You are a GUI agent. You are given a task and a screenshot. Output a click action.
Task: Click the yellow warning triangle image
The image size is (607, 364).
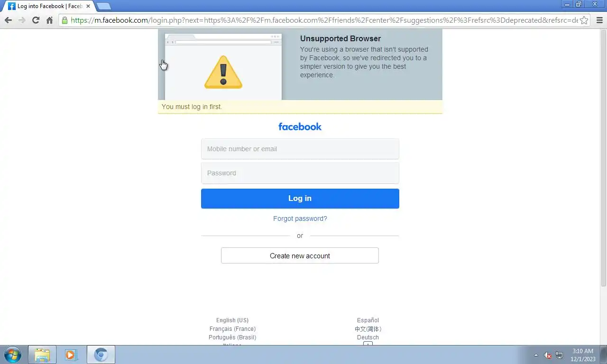point(223,72)
